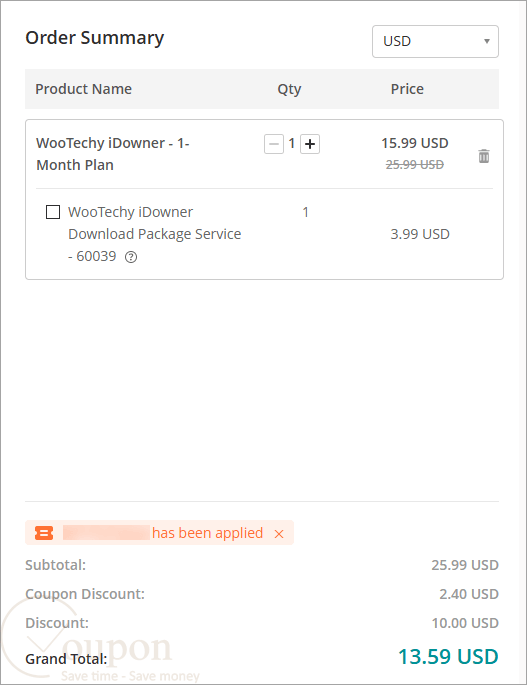Image resolution: width=527 pixels, height=685 pixels.
Task: Click the 'has been applied' coupon message
Action: (208, 533)
